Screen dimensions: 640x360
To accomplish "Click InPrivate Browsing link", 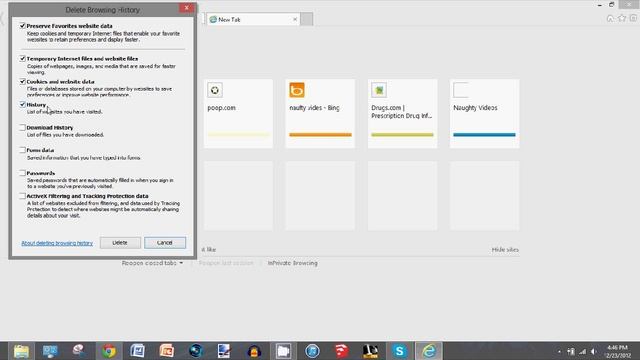I will [293, 263].
